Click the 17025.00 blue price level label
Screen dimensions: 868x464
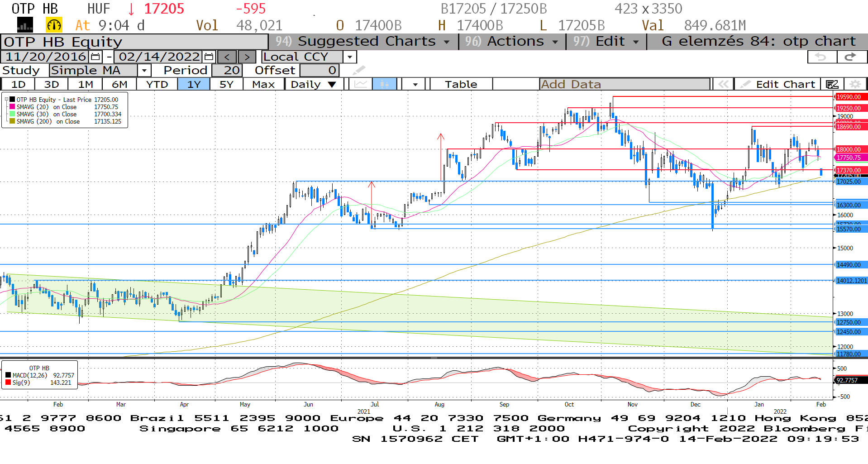851,182
